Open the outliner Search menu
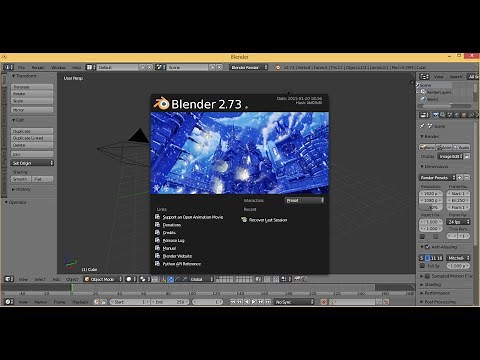Viewport: 480px width, 360px height. [x=456, y=76]
